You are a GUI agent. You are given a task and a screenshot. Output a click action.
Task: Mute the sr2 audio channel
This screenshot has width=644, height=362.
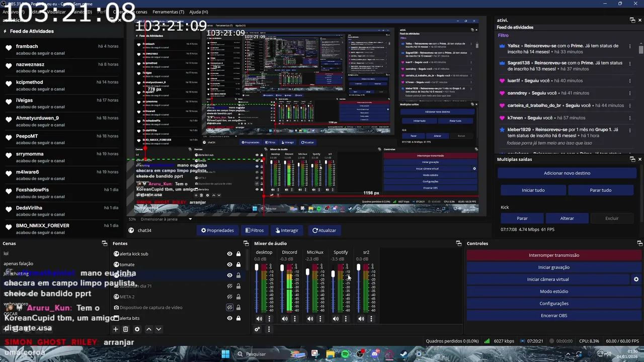[361, 319]
